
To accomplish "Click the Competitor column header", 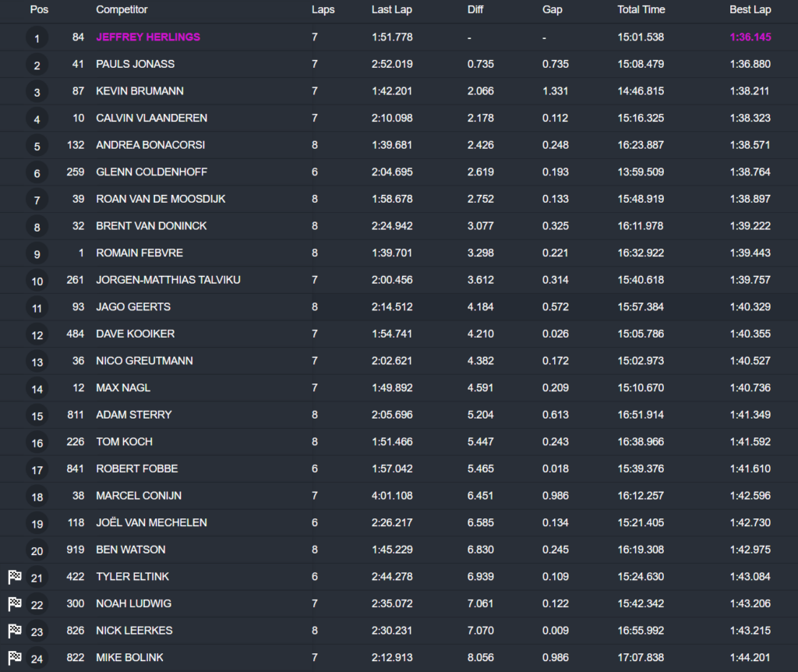I will click(122, 10).
